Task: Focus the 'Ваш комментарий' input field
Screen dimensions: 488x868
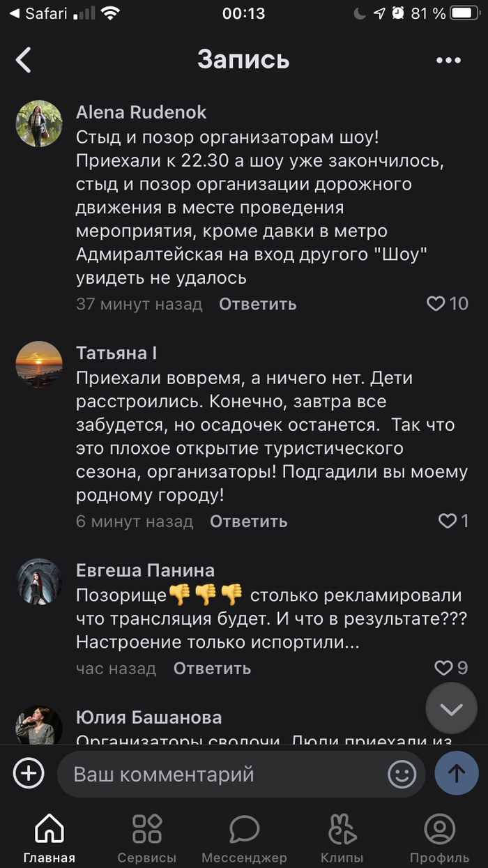Action: coord(223,774)
